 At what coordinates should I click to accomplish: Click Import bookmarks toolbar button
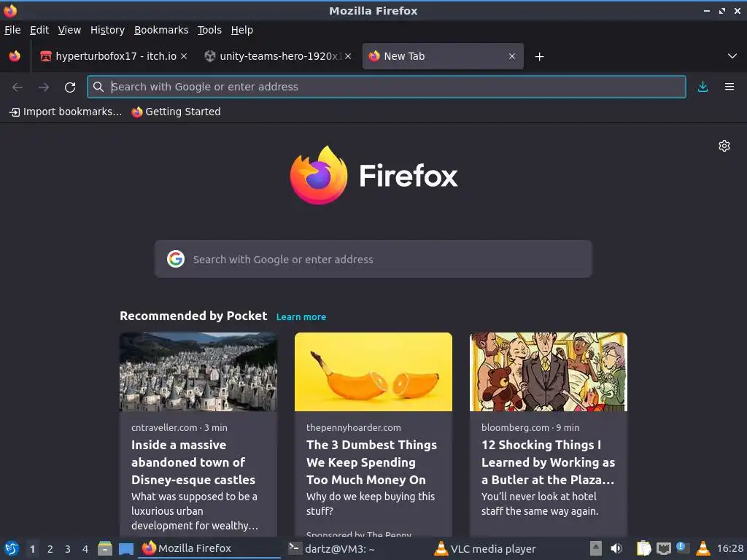[x=66, y=112]
